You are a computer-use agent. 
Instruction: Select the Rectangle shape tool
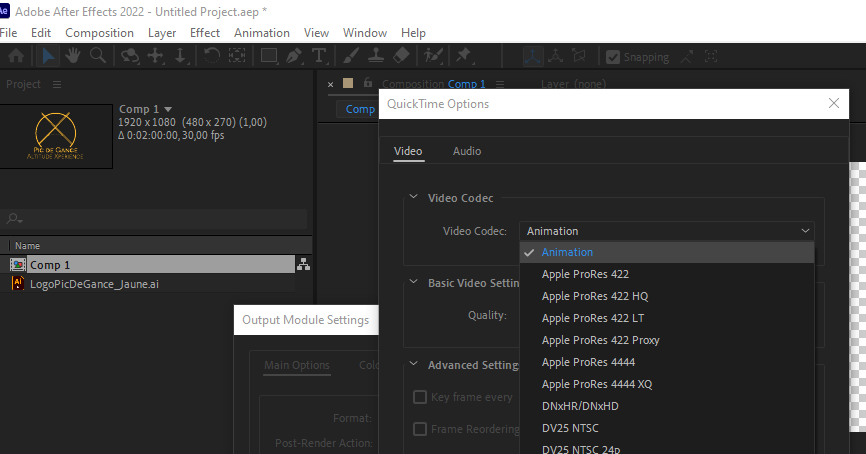tap(269, 57)
